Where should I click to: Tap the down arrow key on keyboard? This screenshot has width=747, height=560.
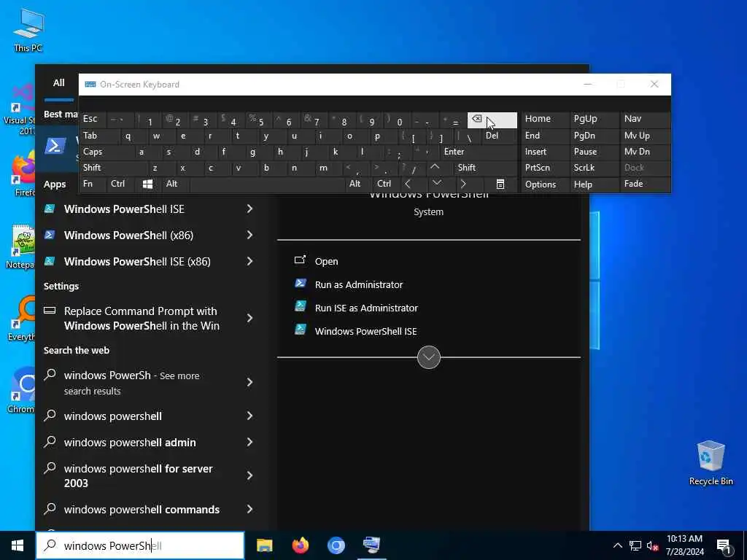tap(436, 184)
